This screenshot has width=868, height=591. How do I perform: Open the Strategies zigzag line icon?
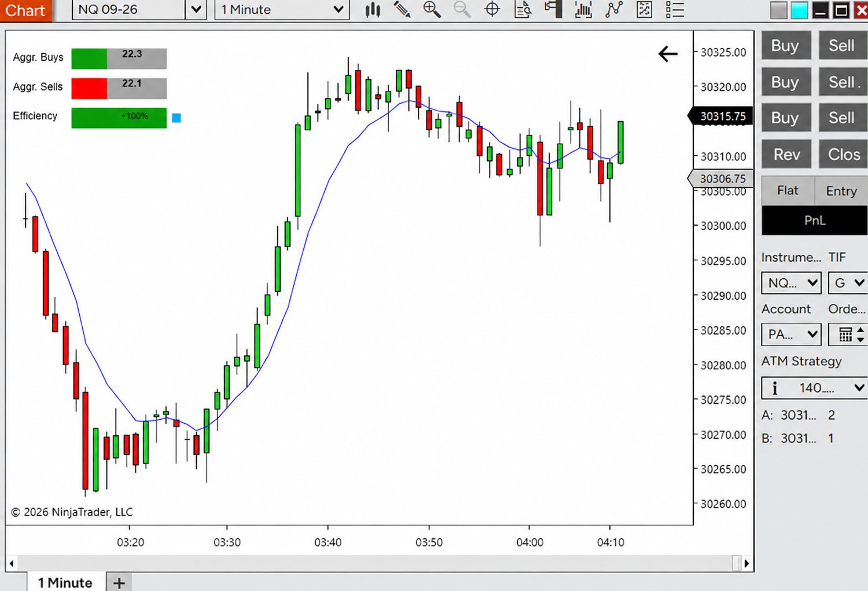click(614, 9)
